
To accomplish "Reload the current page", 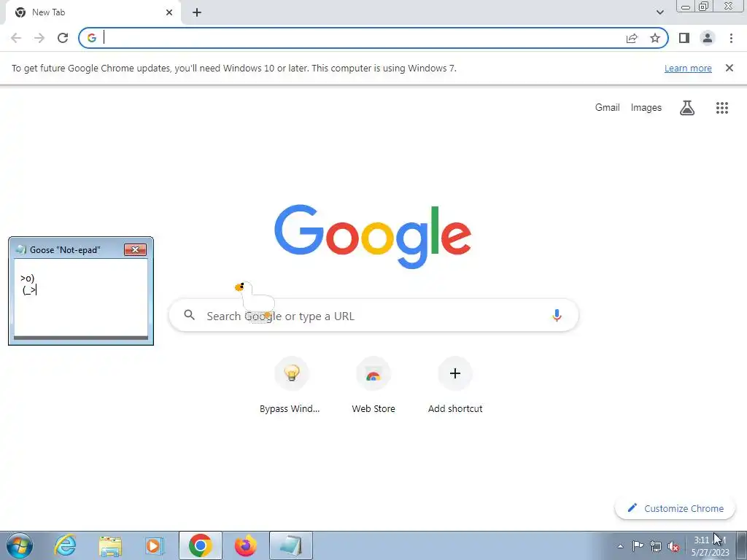I will click(x=63, y=38).
